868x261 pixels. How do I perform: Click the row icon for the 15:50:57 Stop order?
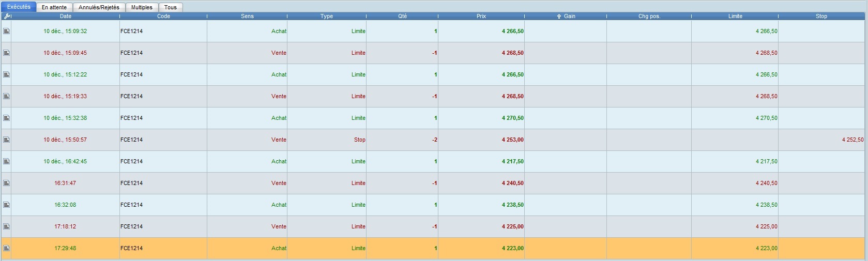click(x=6, y=140)
